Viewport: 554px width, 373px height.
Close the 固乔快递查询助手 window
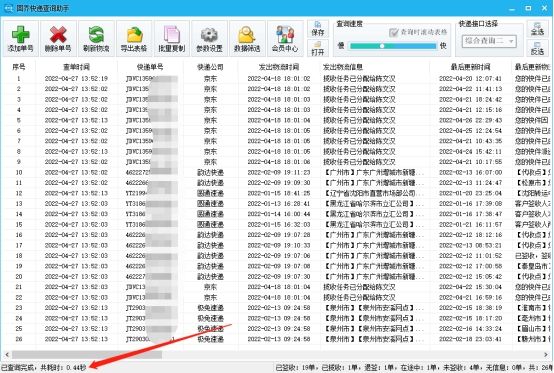pos(544,8)
